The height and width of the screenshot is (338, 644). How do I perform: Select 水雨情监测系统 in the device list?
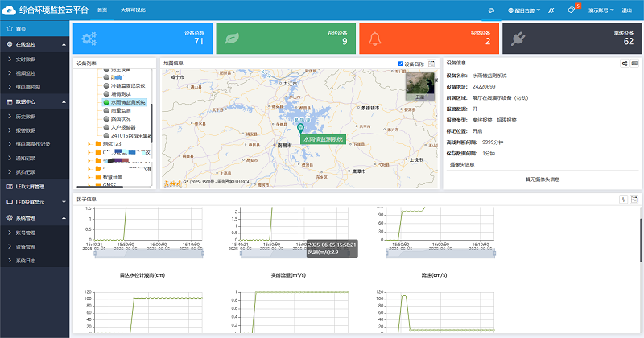(x=127, y=102)
